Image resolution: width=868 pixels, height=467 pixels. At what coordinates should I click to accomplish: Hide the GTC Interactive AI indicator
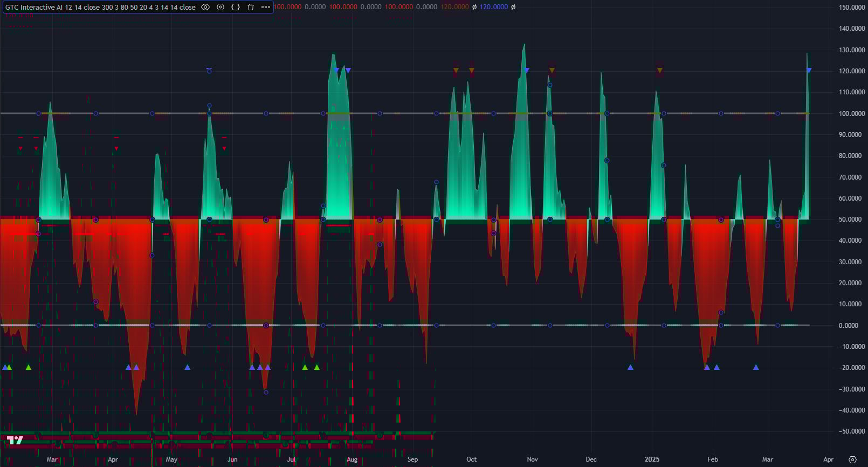pos(205,7)
